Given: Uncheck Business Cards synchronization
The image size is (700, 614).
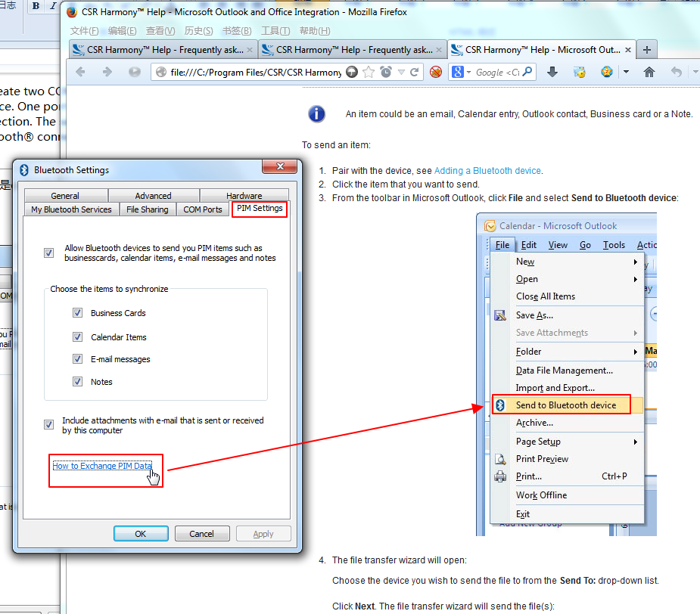Looking at the screenshot, I should tap(77, 313).
